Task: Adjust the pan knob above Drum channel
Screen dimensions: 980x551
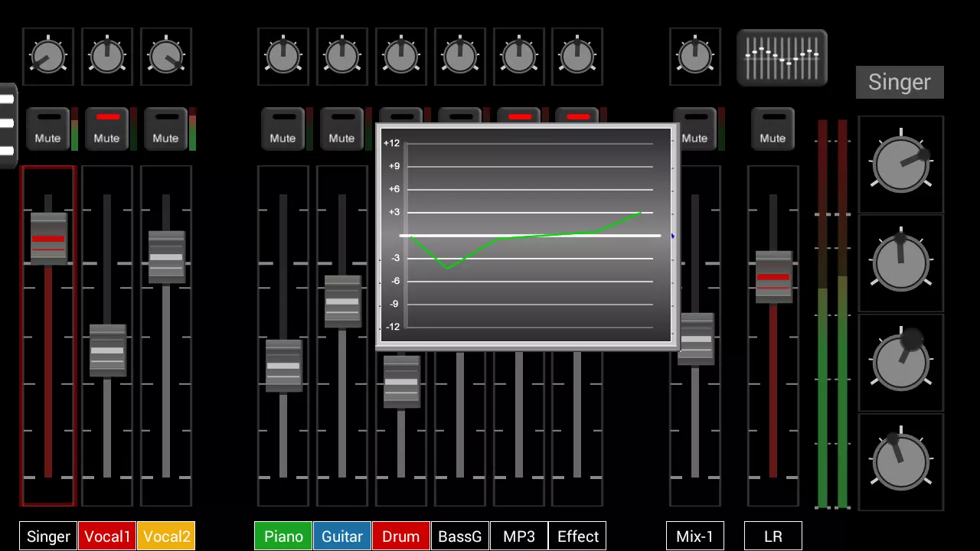Action: (x=401, y=57)
